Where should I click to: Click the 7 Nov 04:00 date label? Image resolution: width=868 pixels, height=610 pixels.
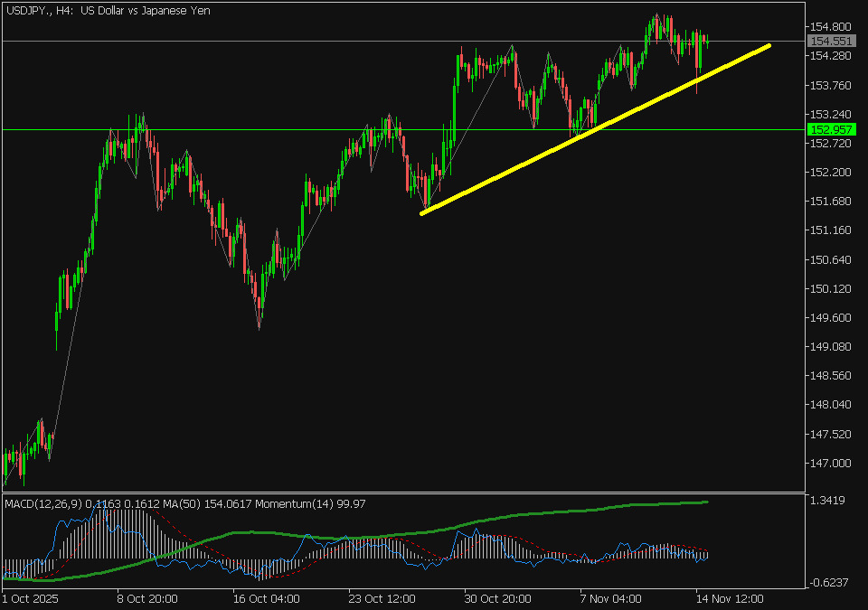tap(610, 598)
